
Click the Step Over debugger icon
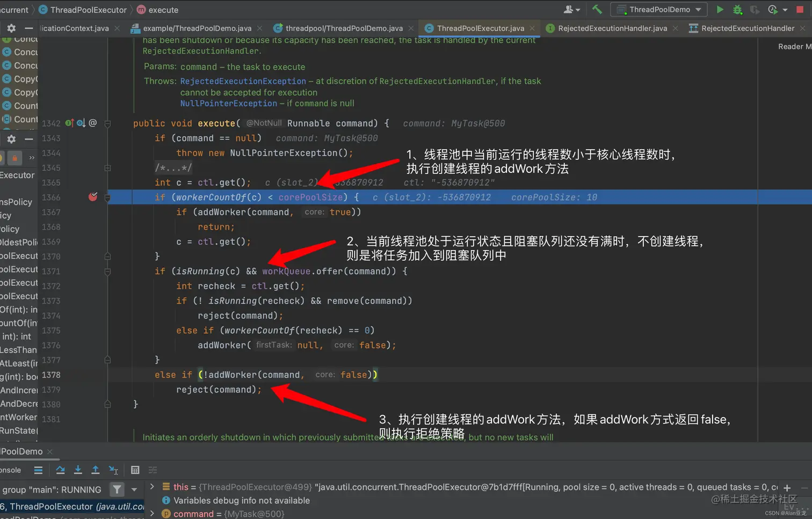60,470
